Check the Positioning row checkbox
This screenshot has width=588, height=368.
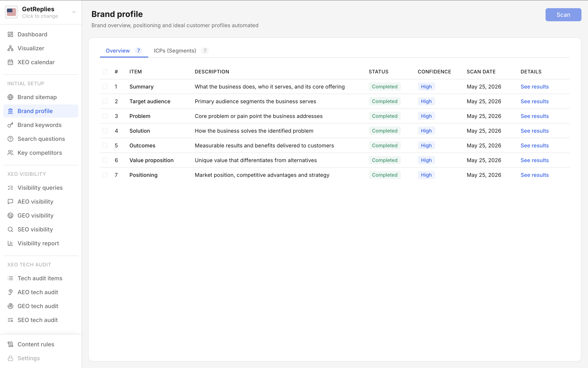click(x=105, y=175)
